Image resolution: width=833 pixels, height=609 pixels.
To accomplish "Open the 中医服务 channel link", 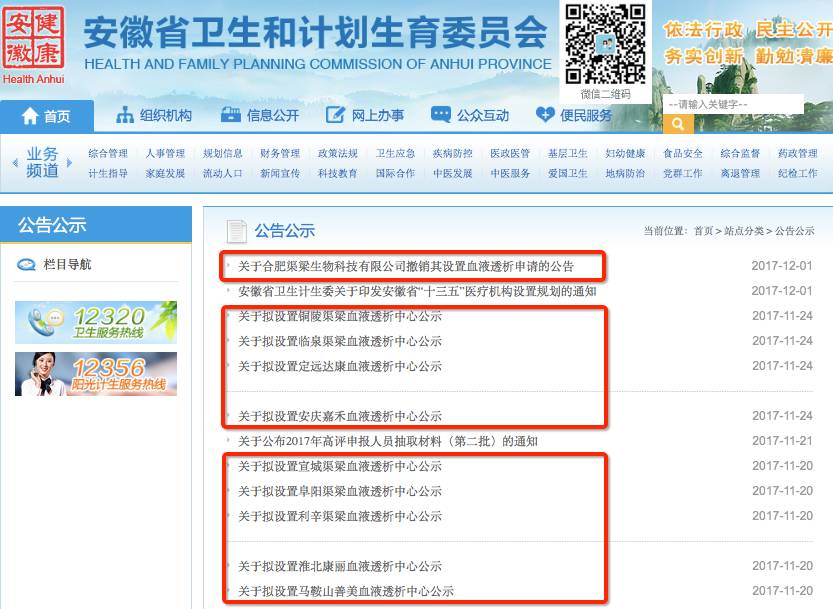I will (x=510, y=173).
